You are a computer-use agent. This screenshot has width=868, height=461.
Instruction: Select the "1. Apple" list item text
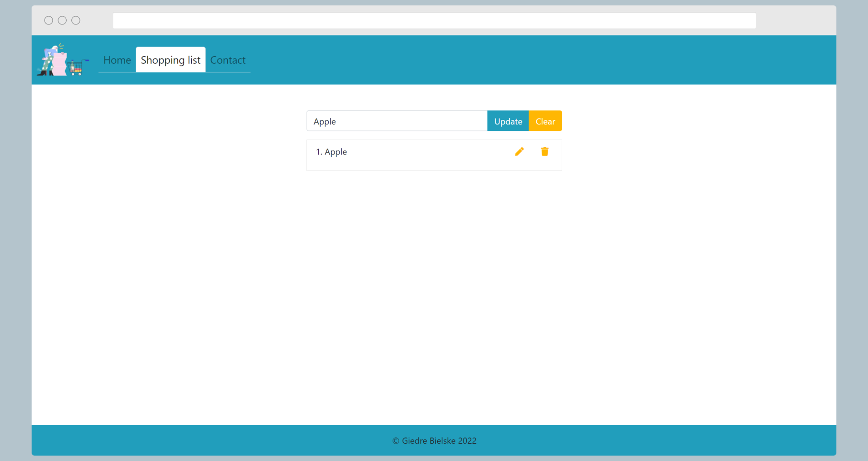coord(331,152)
